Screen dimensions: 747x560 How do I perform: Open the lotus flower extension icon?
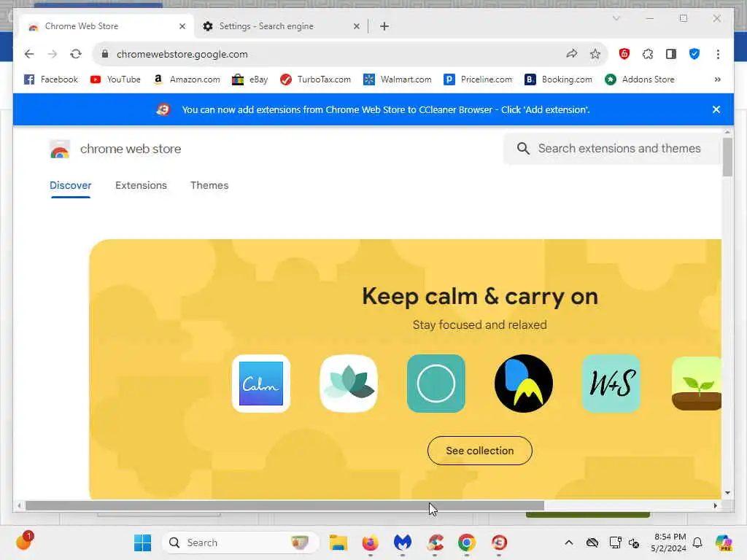[x=349, y=384]
